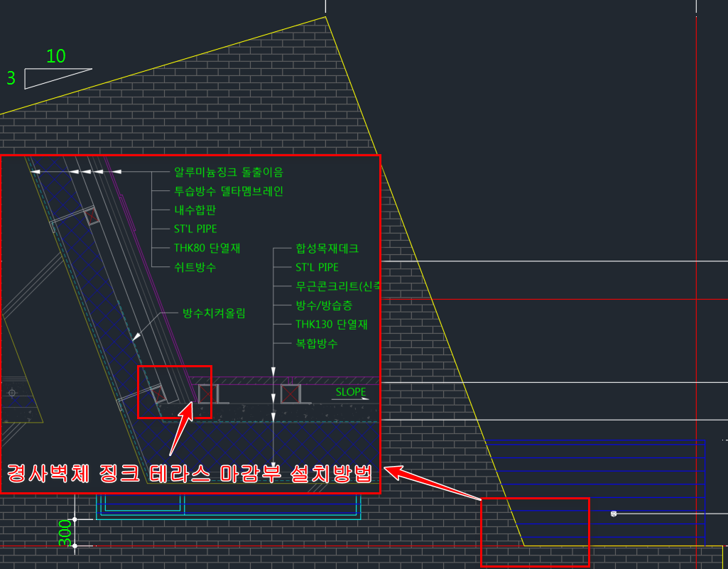Screen dimensions: 728x569
Task: Click the 무근콘크리트 annotation
Action: click(x=337, y=286)
